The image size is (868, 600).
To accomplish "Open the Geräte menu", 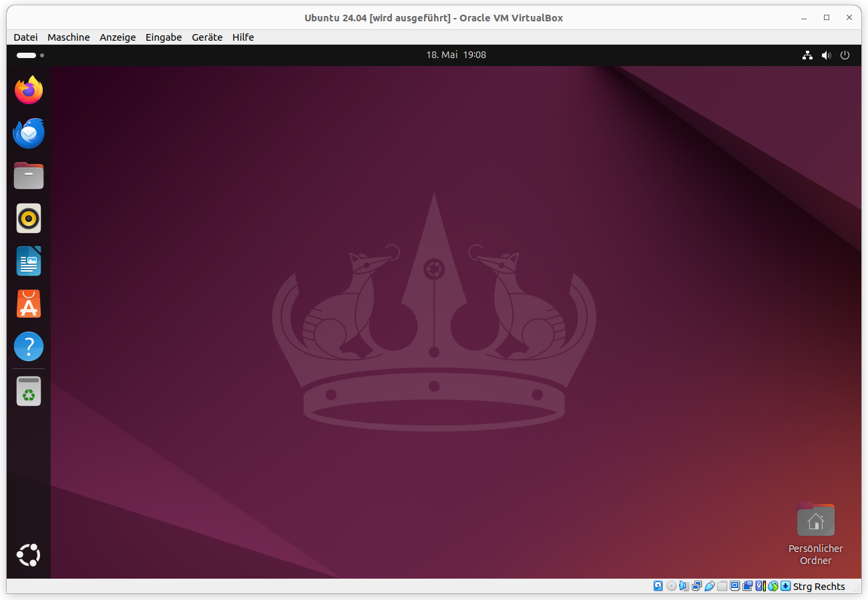I will (x=207, y=37).
